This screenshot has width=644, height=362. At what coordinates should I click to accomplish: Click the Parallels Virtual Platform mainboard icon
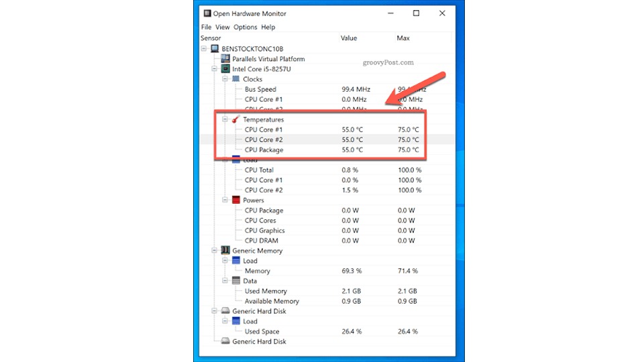tap(225, 59)
